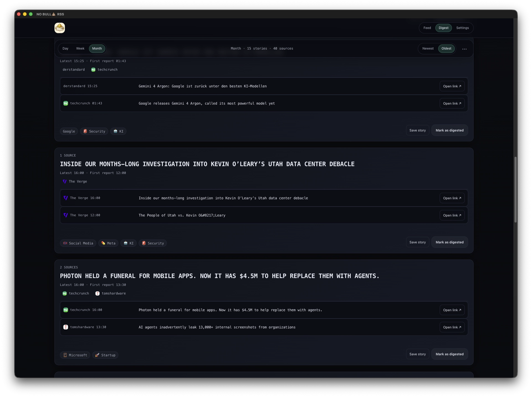This screenshot has width=532, height=397.
Task: Click the derstandard source label below Latest 15:25
Action: point(73,70)
